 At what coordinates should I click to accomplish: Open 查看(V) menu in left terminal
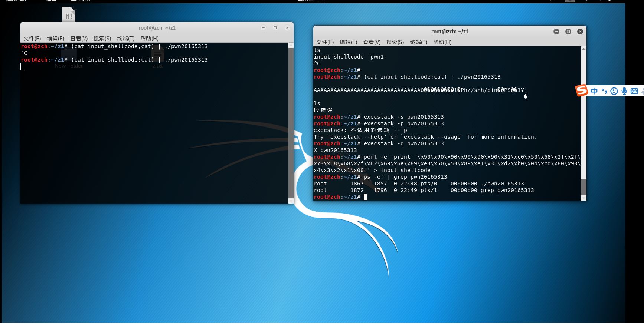point(79,39)
